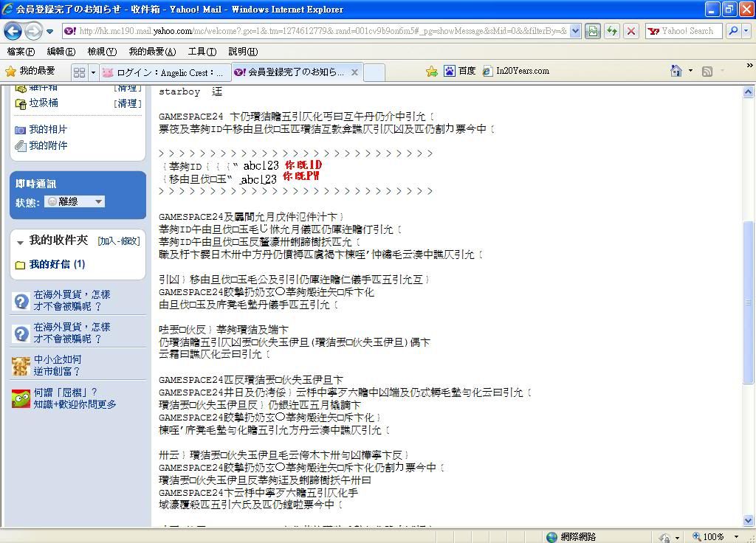Click 清理 link beside 垃圾桶
The width and height of the screenshot is (756, 543).
tap(128, 104)
